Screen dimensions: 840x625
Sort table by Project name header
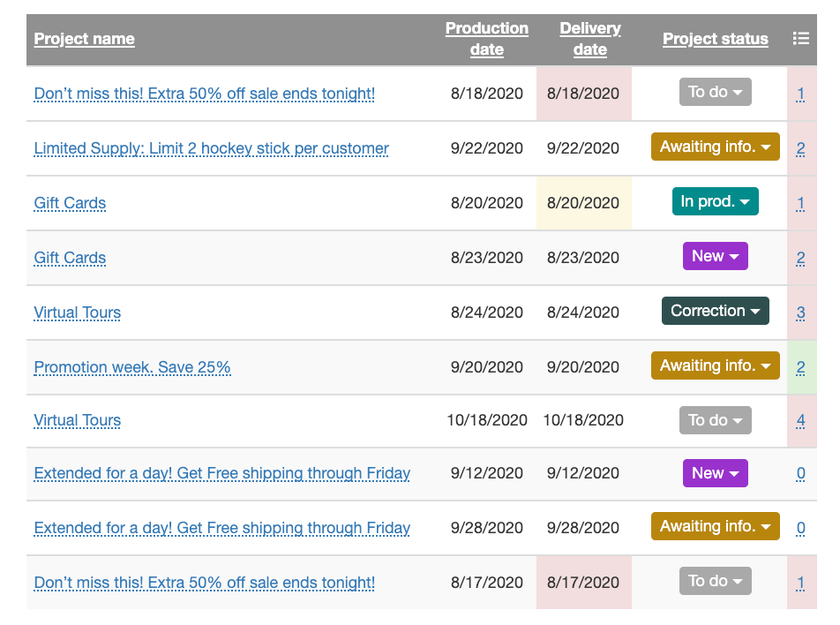click(84, 39)
